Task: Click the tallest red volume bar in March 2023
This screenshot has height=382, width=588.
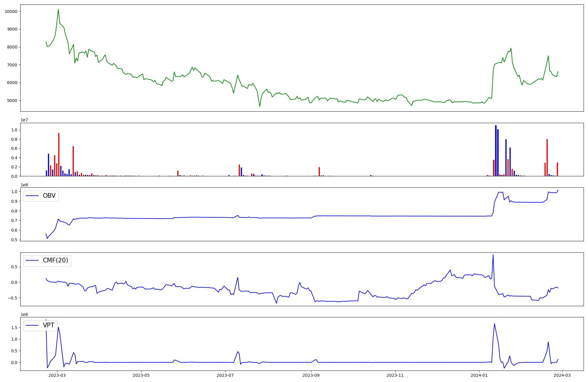Action: (x=59, y=154)
